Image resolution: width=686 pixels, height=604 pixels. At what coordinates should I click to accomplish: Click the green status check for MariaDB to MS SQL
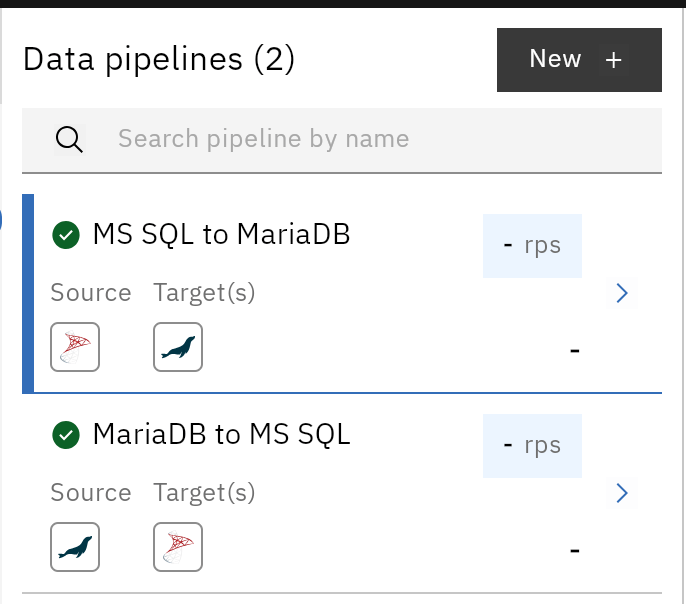click(66, 435)
